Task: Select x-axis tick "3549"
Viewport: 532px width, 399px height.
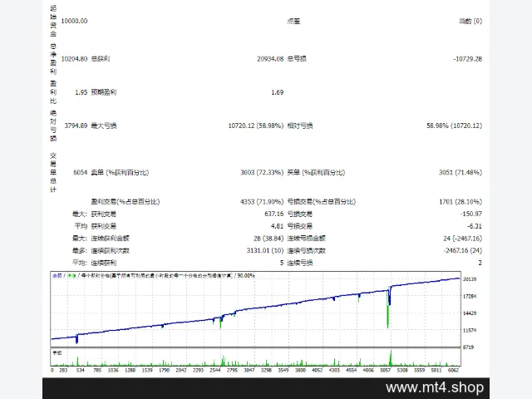Action: point(283,370)
